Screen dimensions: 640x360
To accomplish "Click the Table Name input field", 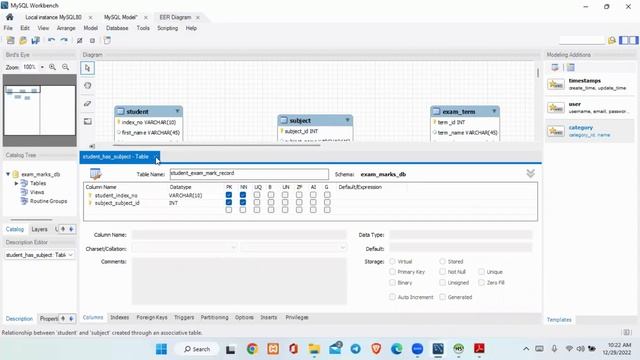I will [x=249, y=174].
